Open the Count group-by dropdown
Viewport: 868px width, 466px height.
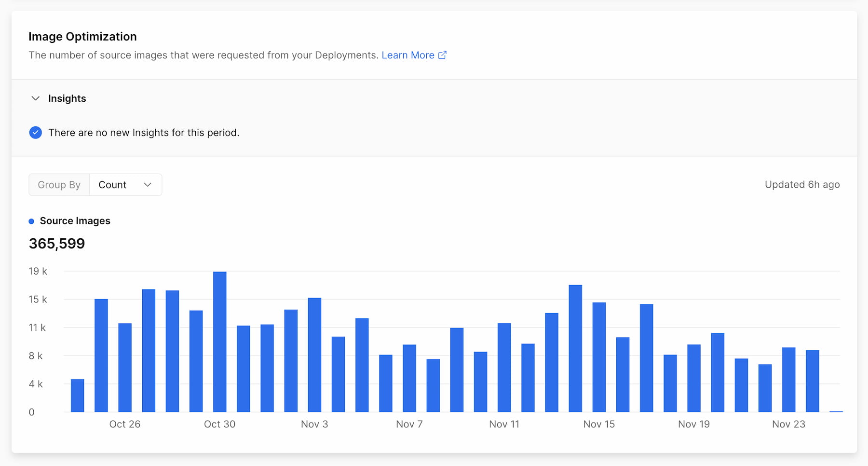[x=125, y=185]
